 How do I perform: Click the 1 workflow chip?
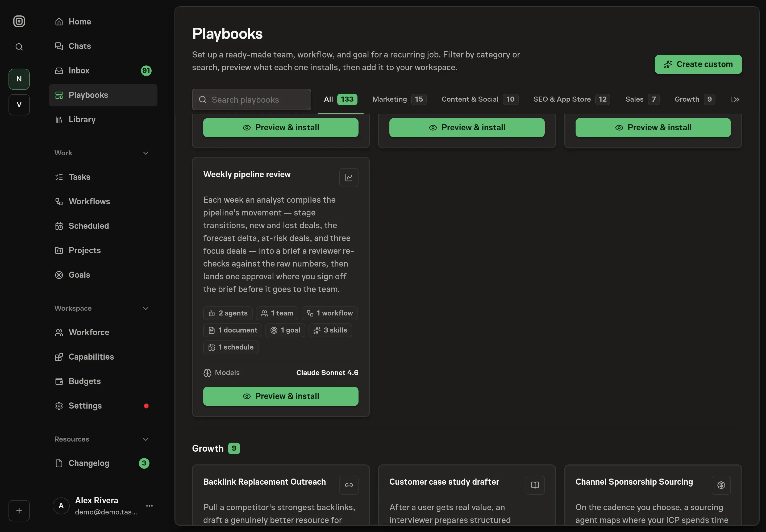coord(329,313)
